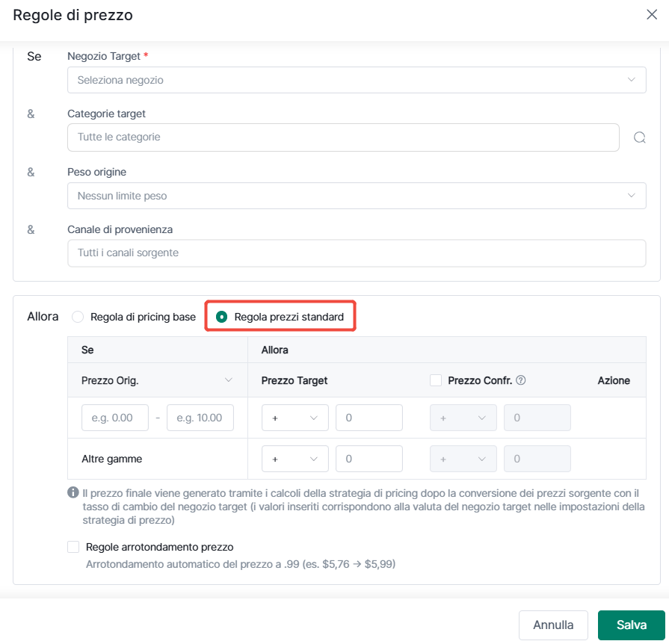Viewport: 669px width, 644px height.
Task: Open the Nessun limite peso dropdown
Action: point(357,196)
